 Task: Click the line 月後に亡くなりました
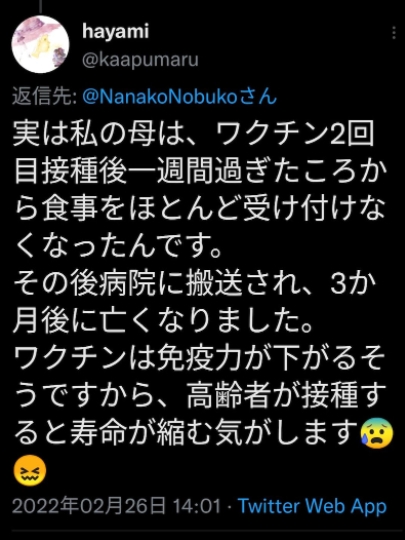point(163,323)
